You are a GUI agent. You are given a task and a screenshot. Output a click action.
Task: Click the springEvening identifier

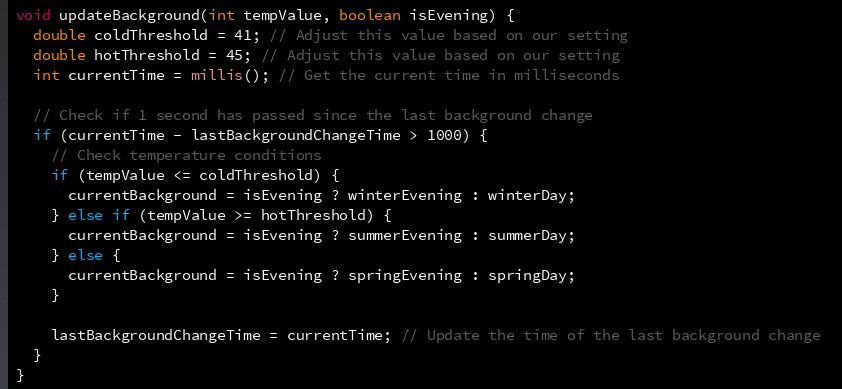tap(405, 276)
